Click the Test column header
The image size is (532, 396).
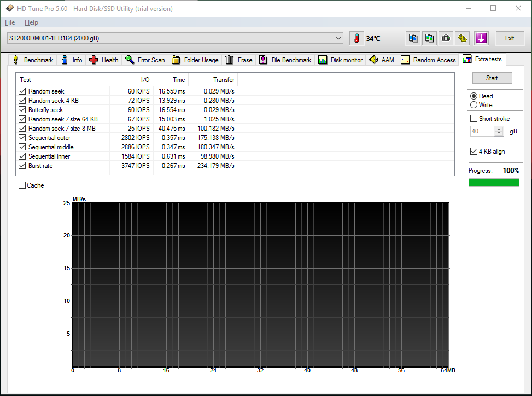click(x=62, y=80)
